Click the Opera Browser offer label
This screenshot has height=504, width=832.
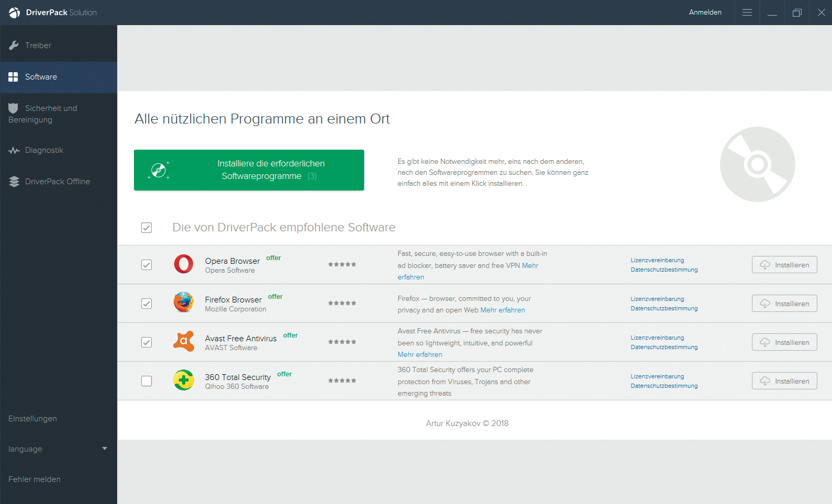[274, 258]
